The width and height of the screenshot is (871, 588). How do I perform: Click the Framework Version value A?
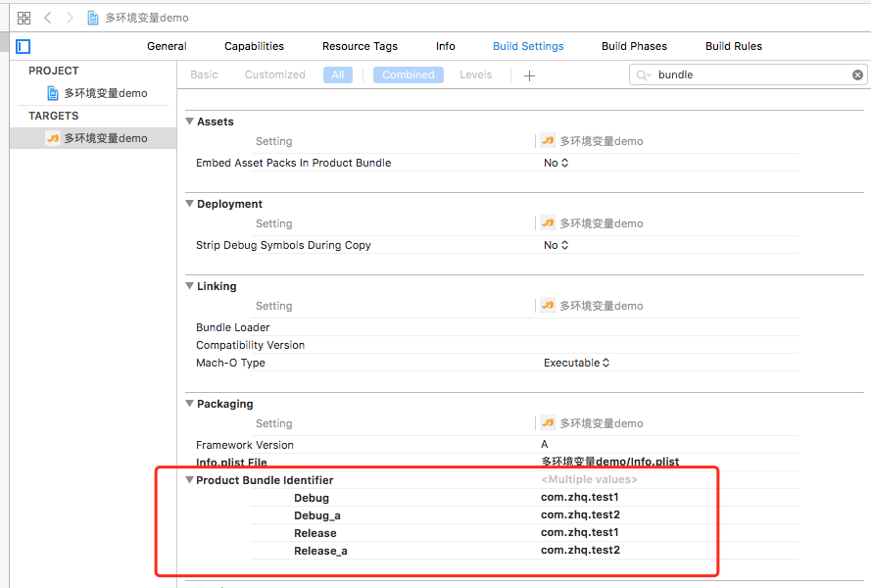[545, 444]
